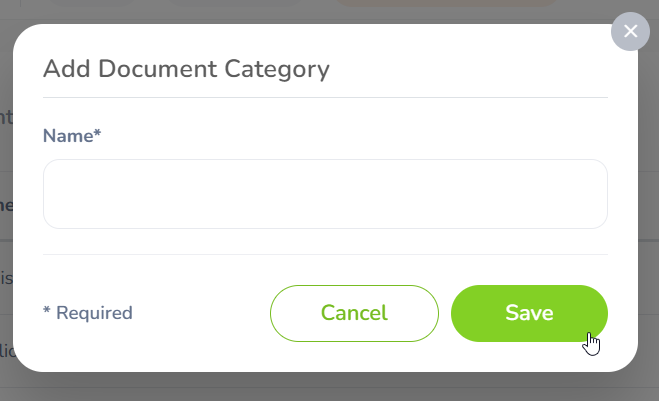Save the new document category
Image resolution: width=659 pixels, height=401 pixels.
(x=529, y=313)
